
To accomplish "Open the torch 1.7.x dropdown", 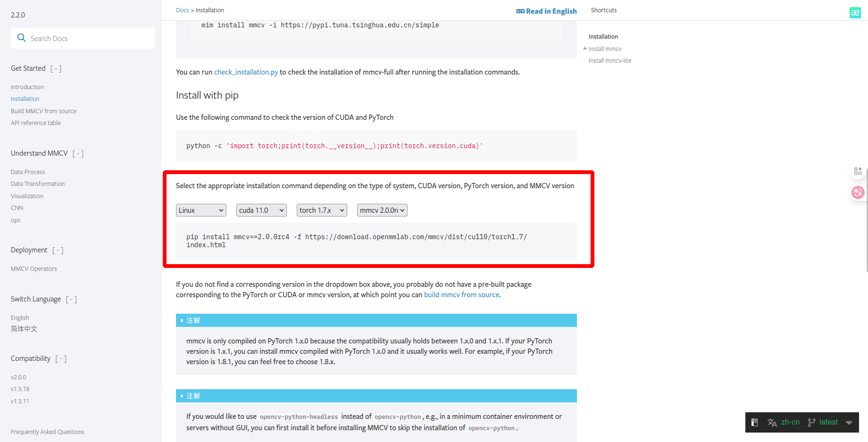I will pos(322,210).
